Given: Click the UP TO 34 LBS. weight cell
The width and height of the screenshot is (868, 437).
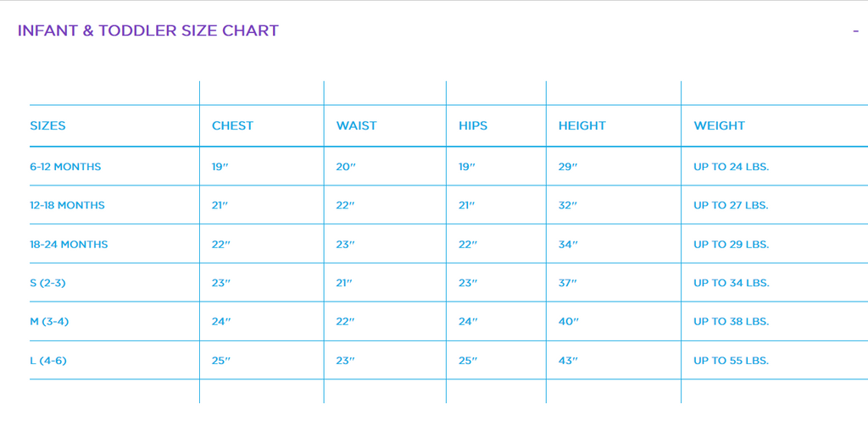Looking at the screenshot, I should (731, 283).
